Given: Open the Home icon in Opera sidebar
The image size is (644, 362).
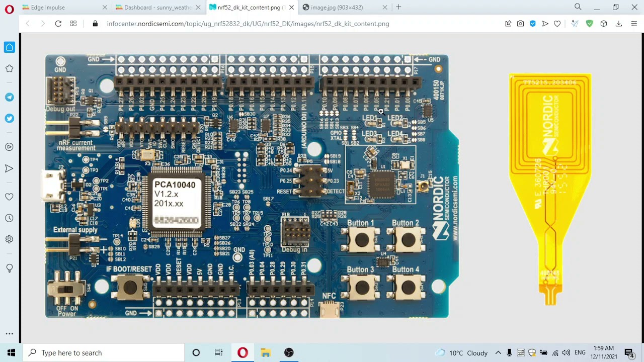Looking at the screenshot, I should click(x=9, y=47).
